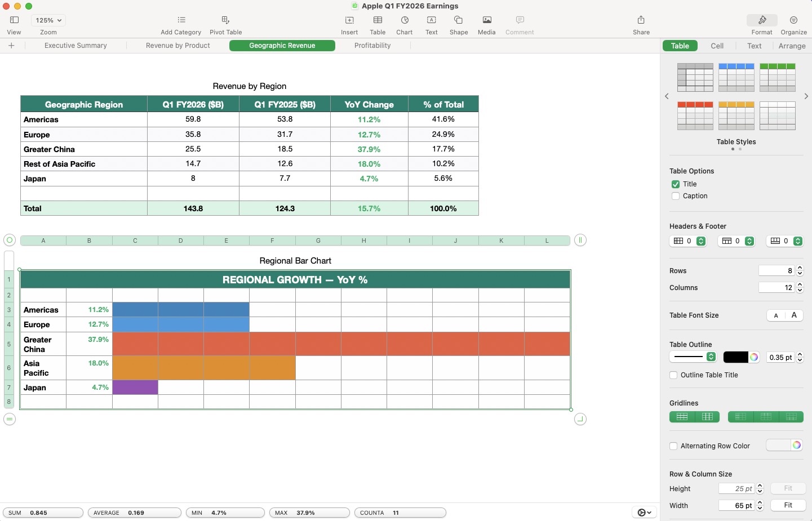
Task: Toggle footer row gridlines icon
Action: click(x=791, y=417)
